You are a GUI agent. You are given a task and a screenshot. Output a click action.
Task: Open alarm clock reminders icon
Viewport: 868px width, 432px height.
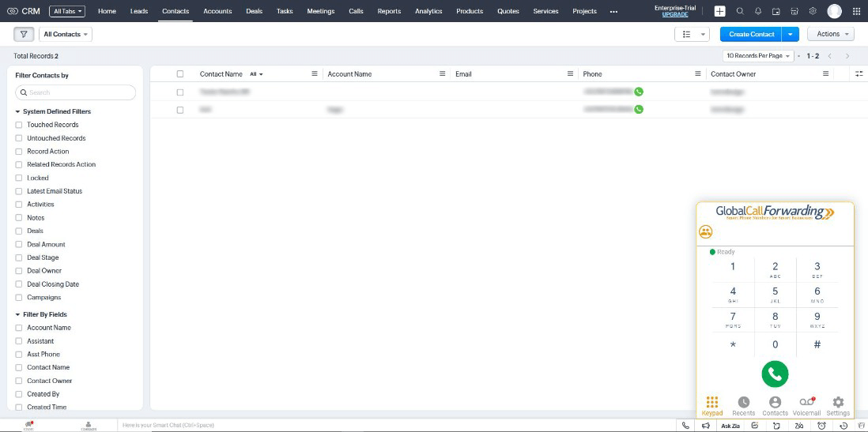(821, 426)
